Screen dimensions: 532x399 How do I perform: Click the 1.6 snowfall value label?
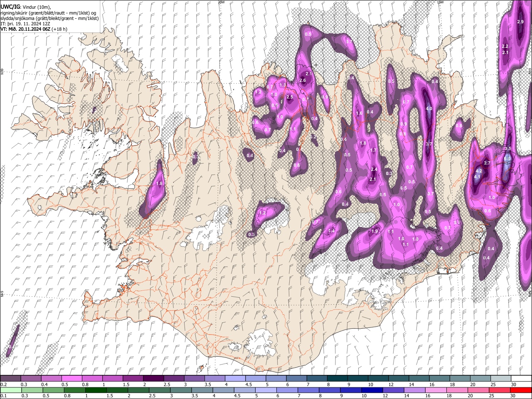point(360,113)
